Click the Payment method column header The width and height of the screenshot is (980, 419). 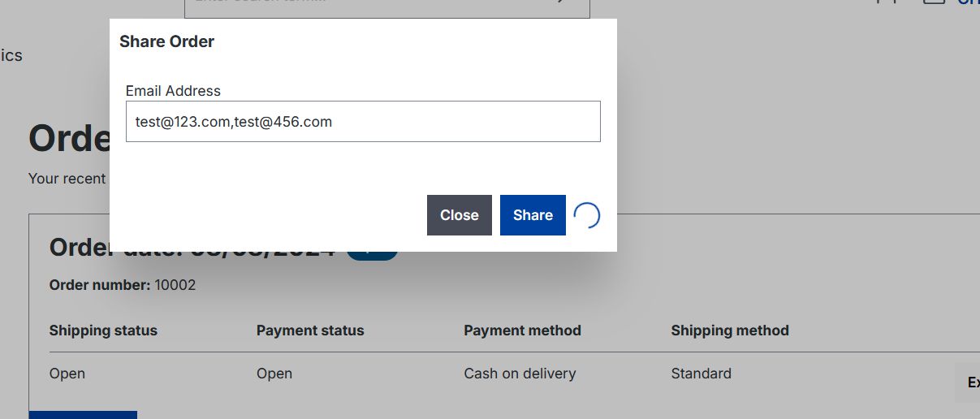click(522, 330)
